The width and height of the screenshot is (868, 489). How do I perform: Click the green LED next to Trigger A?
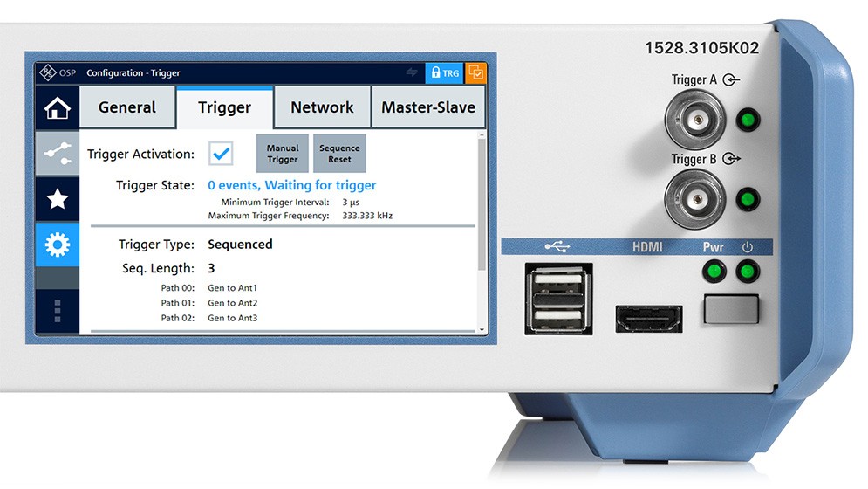(x=748, y=120)
